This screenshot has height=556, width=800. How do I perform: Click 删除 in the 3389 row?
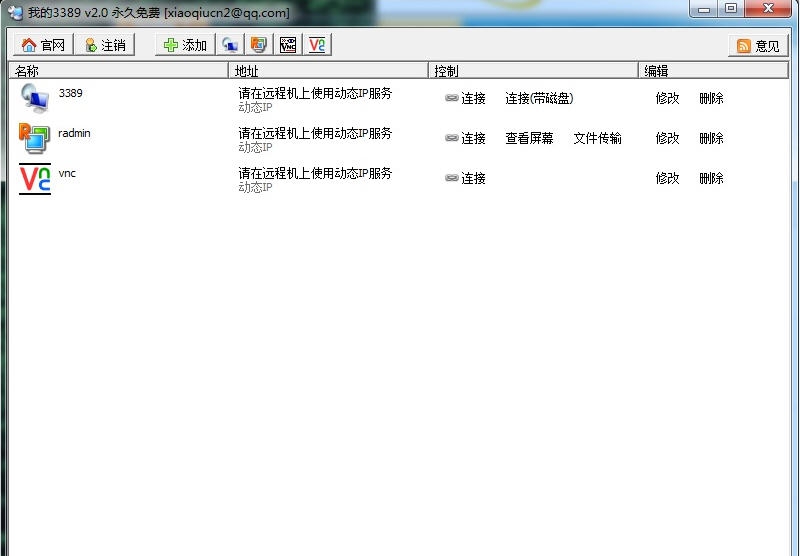pos(712,98)
